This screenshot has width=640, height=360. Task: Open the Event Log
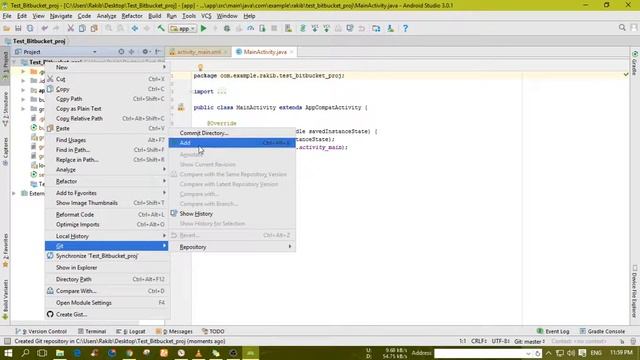click(x=553, y=331)
